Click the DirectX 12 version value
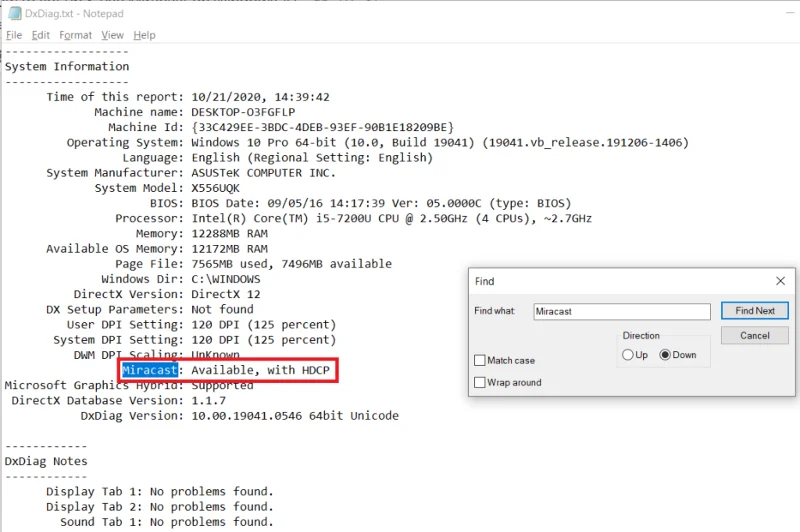The image size is (800, 532). 226,294
